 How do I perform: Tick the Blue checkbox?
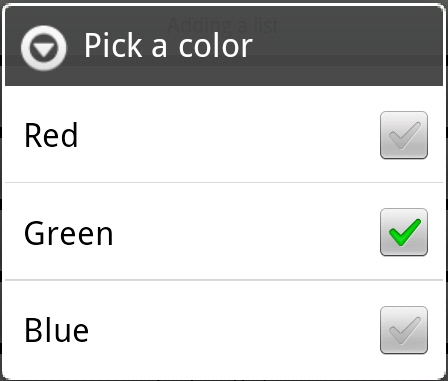(x=404, y=330)
